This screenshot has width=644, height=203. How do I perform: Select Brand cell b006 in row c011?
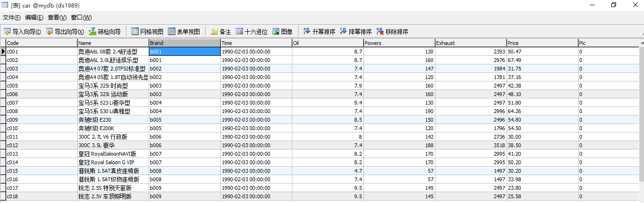point(185,137)
